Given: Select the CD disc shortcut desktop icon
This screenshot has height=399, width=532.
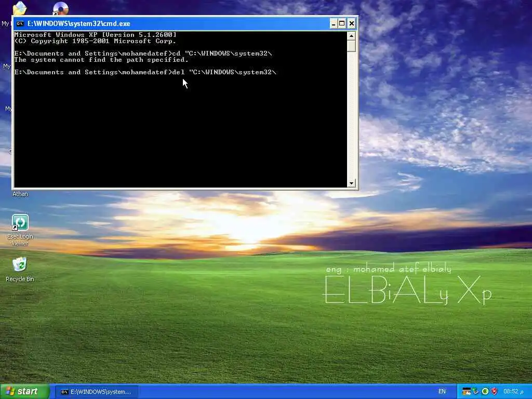Looking at the screenshot, I should point(60,8).
